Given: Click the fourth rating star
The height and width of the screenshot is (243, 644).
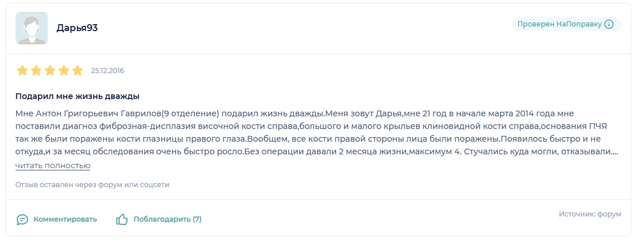Looking at the screenshot, I should tap(64, 71).
